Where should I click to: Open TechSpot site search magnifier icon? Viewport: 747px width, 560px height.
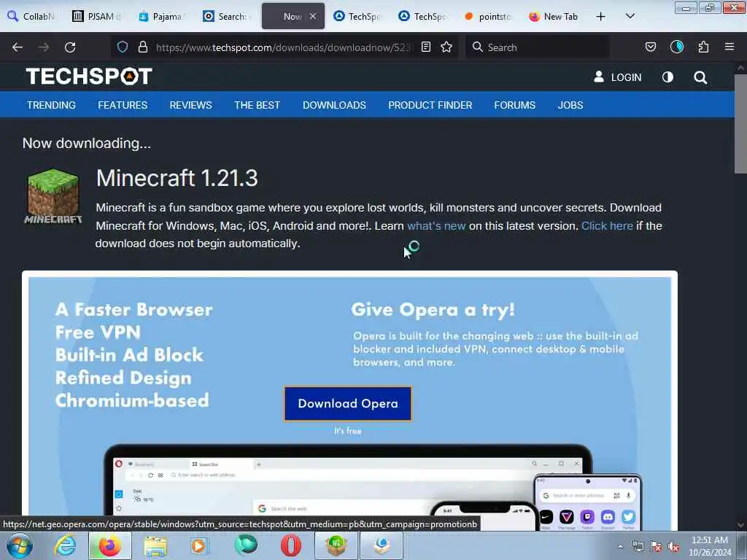click(x=700, y=77)
